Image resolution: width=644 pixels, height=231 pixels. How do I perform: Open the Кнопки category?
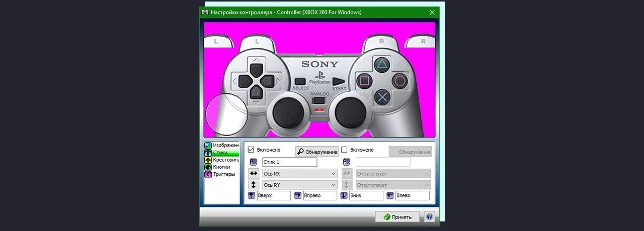click(222, 167)
